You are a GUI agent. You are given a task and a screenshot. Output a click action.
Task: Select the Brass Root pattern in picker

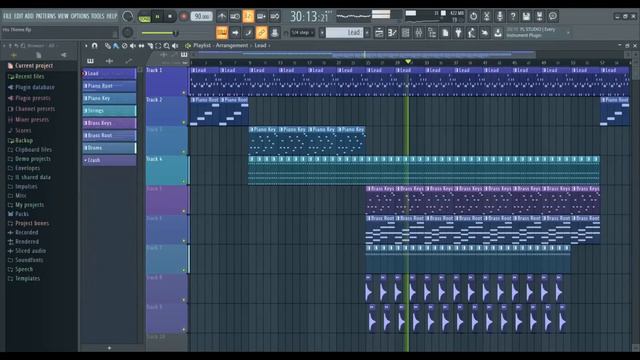click(109, 135)
